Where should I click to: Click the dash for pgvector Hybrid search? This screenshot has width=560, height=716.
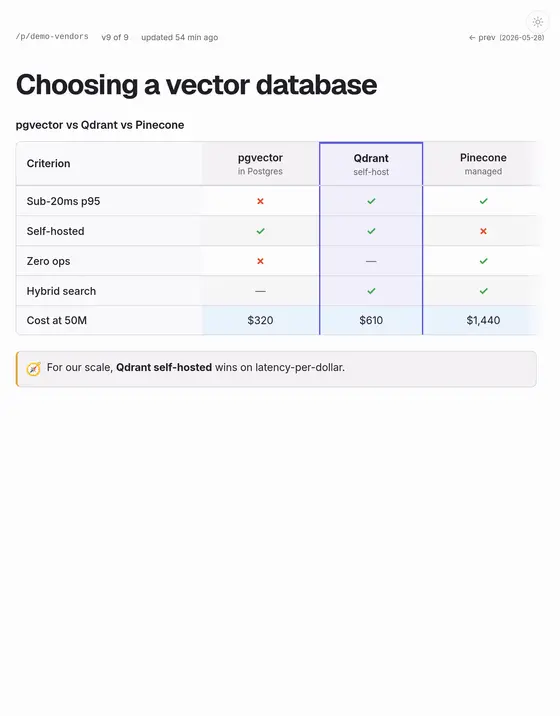260,291
